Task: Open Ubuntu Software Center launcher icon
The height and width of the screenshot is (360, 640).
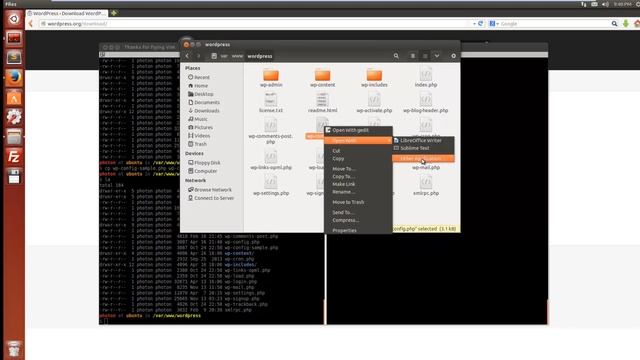Action: [14, 98]
